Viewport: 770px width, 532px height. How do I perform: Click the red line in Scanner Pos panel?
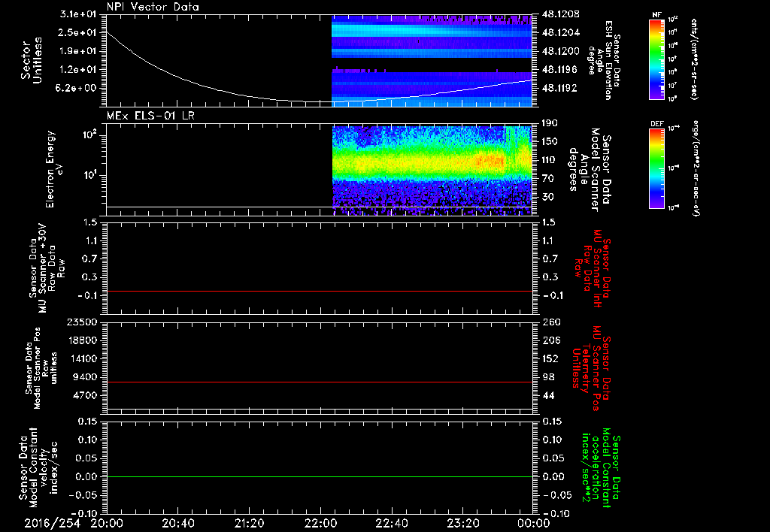click(x=320, y=382)
